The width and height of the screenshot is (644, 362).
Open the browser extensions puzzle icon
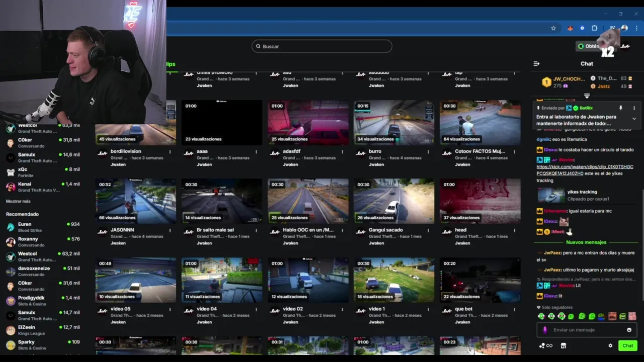(594, 28)
